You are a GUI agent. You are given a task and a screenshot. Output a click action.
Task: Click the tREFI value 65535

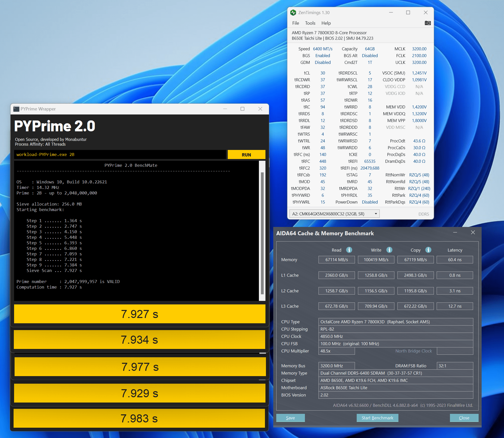point(370,161)
